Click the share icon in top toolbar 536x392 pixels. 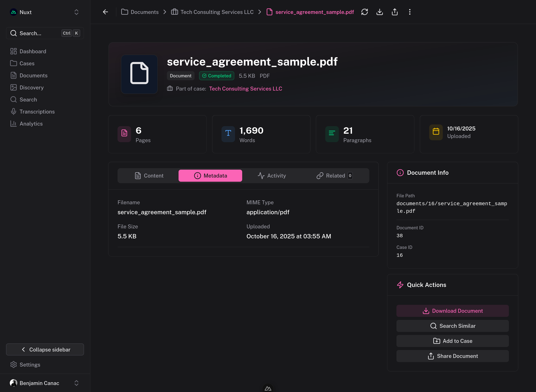click(395, 12)
